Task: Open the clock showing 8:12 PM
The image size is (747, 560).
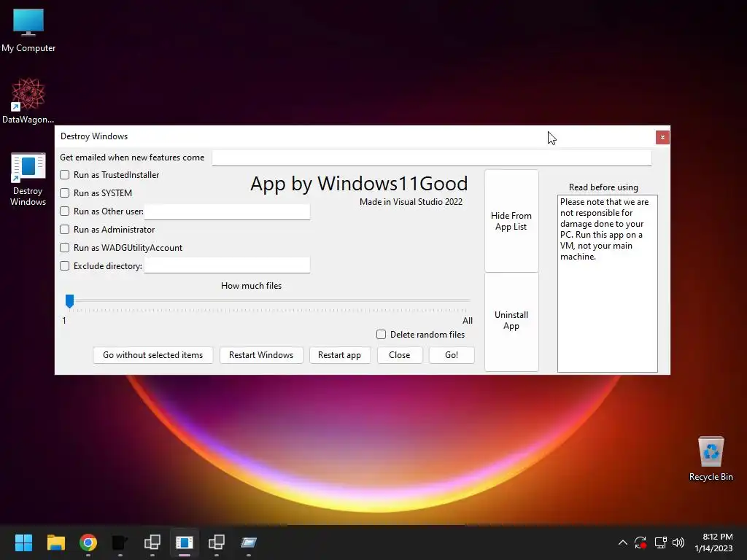Action: [713, 542]
